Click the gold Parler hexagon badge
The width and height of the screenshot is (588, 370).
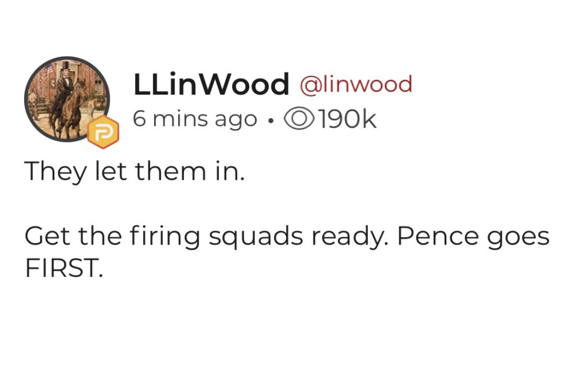click(103, 133)
